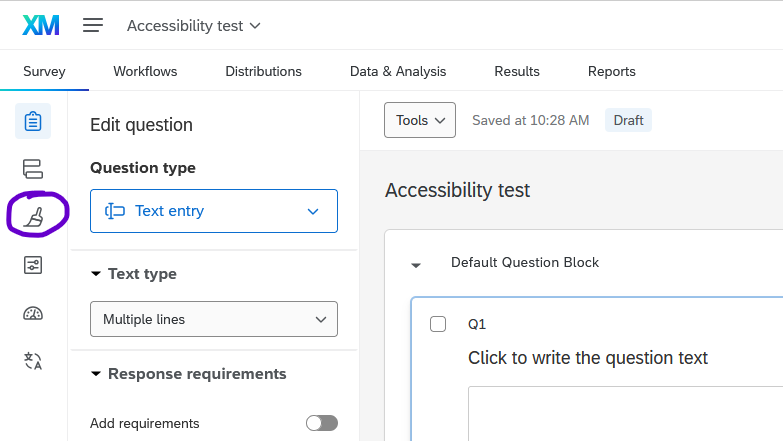Click the question text placeholder to edit
783x441 pixels.
tap(588, 358)
